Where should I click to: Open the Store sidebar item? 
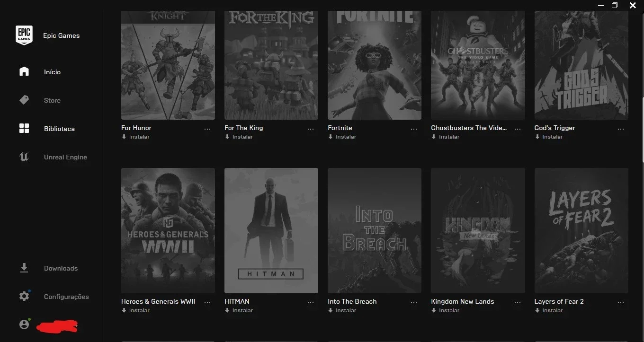click(51, 100)
